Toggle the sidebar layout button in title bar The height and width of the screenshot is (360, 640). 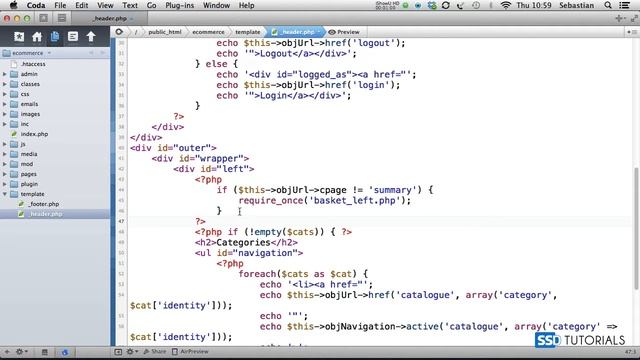[44, 18]
